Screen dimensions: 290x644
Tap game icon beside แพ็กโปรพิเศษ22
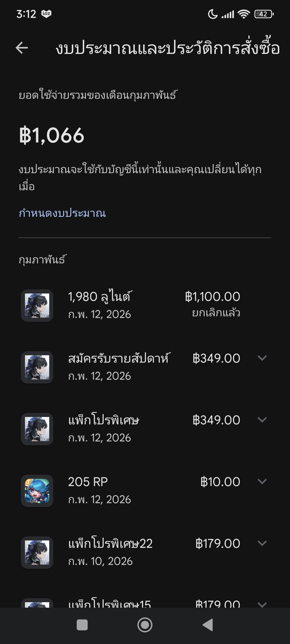tap(37, 553)
